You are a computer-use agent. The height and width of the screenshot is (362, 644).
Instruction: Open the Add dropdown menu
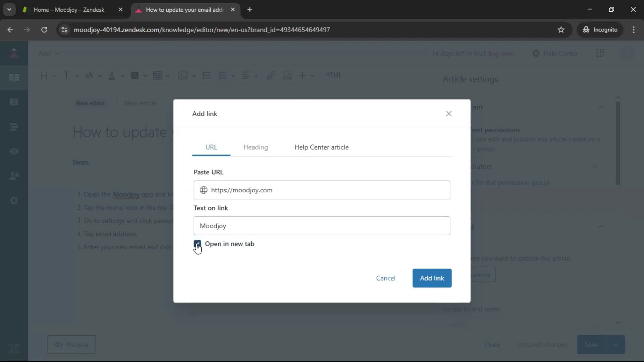(x=49, y=53)
